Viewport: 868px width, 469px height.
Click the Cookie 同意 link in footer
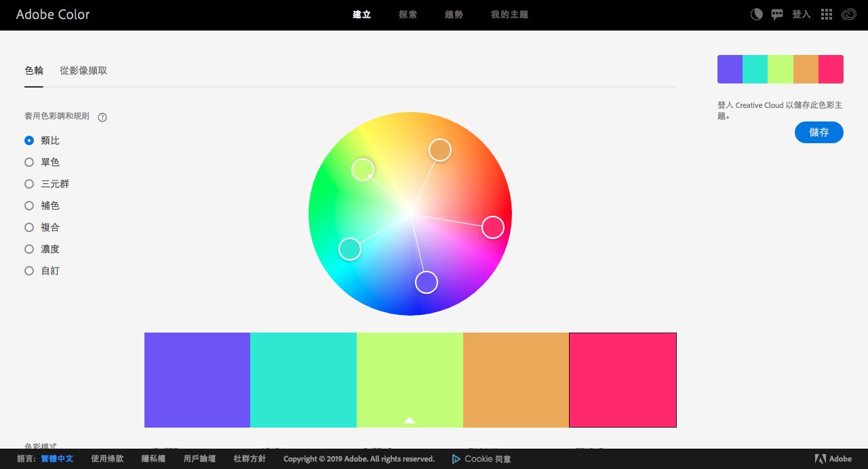click(481, 459)
